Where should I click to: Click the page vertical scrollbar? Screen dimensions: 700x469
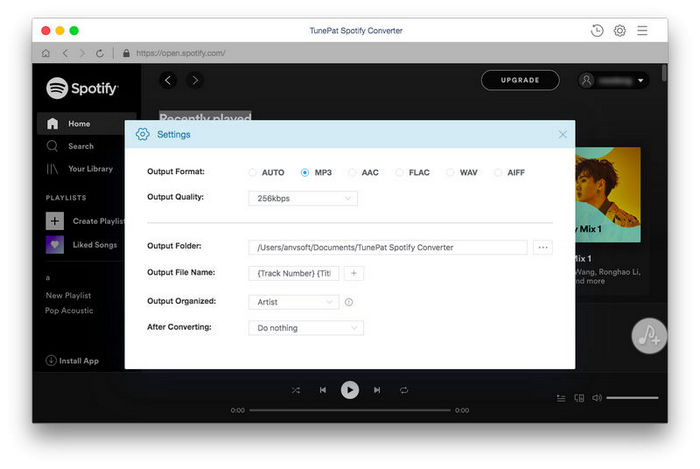pyautogui.click(x=664, y=73)
